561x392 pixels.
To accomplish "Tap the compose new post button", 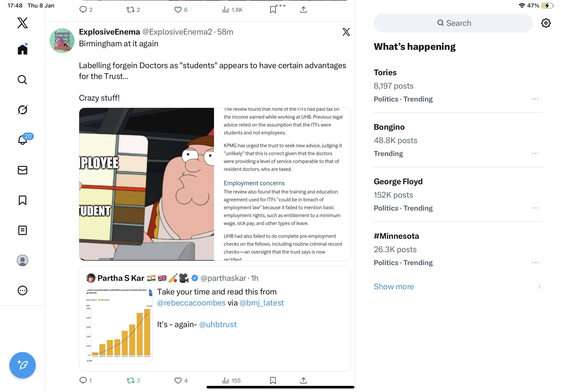I will coord(23,365).
